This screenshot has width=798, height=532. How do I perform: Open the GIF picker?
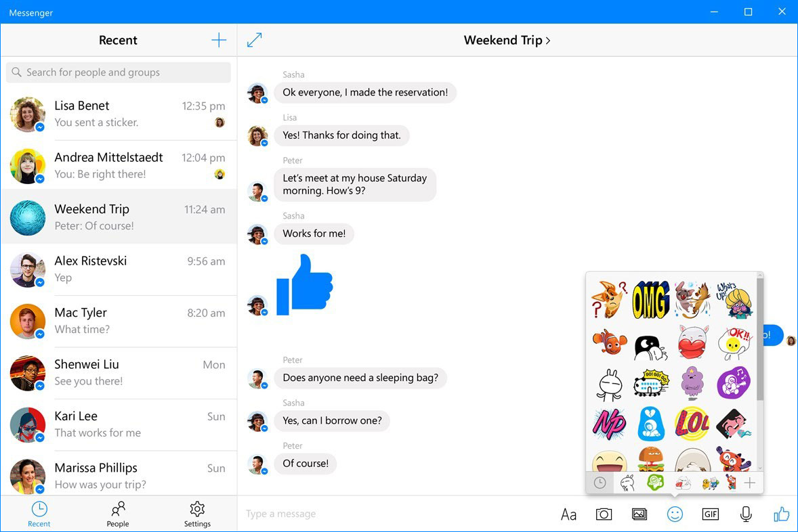pos(711,514)
